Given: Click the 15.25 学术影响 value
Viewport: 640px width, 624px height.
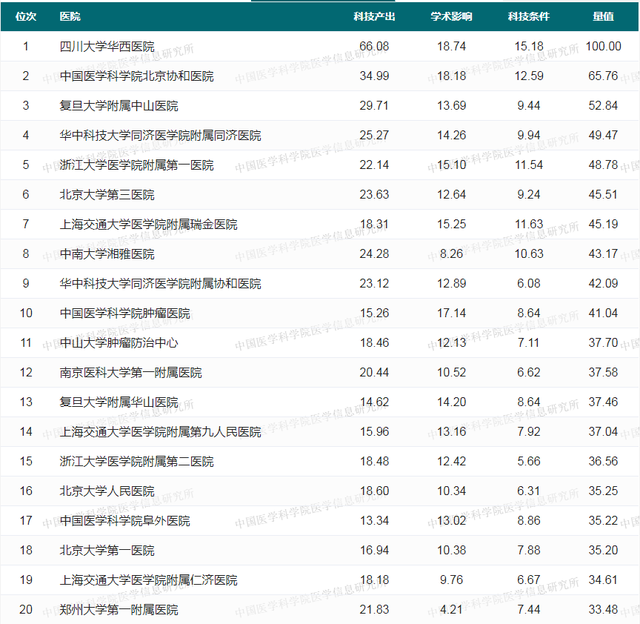Looking at the screenshot, I should tap(451, 224).
